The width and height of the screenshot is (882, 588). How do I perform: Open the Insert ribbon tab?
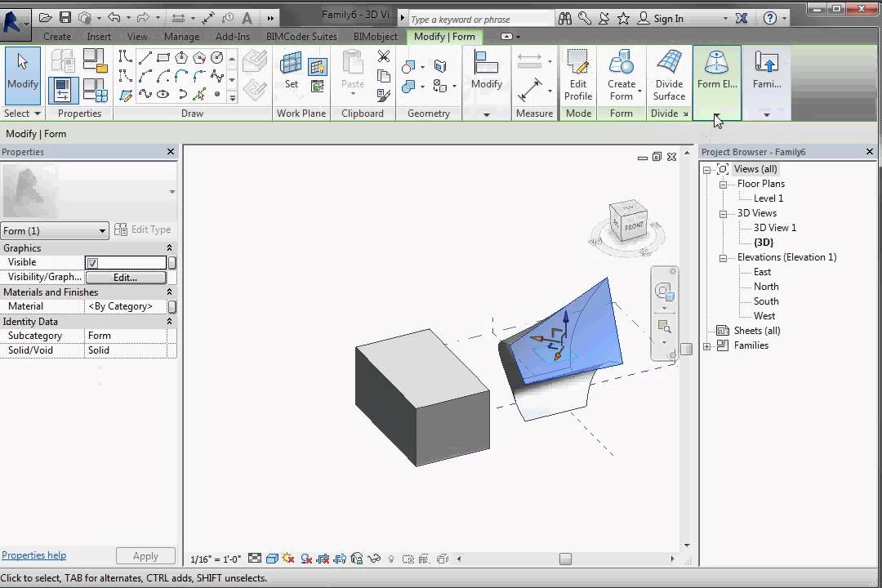[x=99, y=37]
